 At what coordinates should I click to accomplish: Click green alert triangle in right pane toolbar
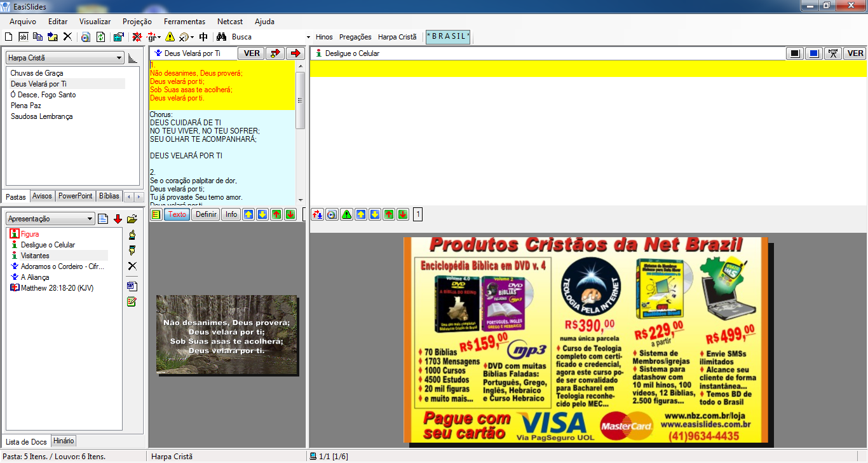tap(346, 214)
